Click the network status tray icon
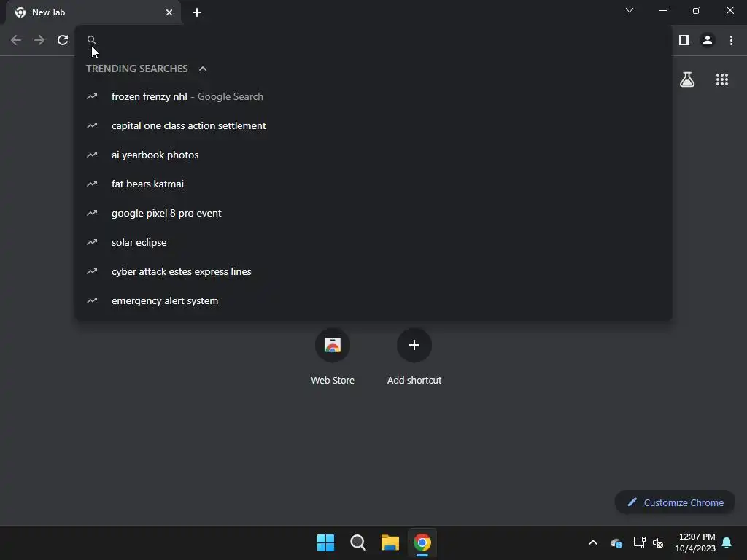 coord(639,542)
